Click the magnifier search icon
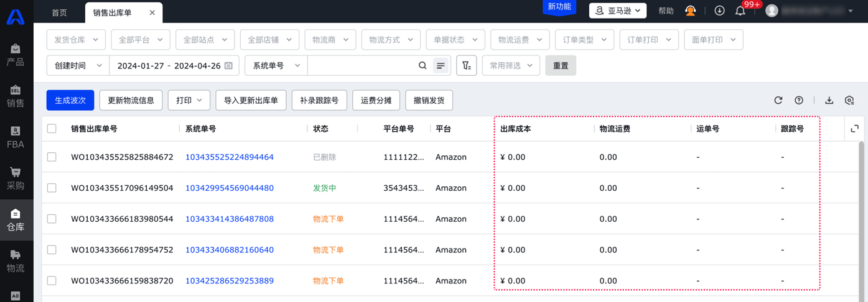 (x=422, y=65)
